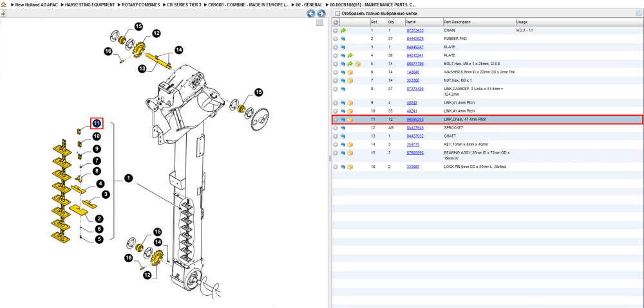The width and height of the screenshot is (644, 308).
Task: Sort by Part Description column header
Action: (479, 22)
